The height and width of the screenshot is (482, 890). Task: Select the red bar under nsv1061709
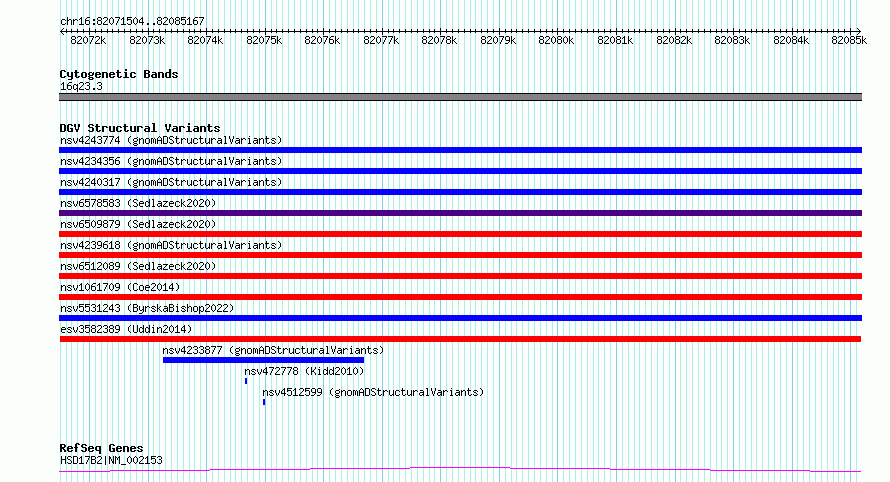(460, 297)
